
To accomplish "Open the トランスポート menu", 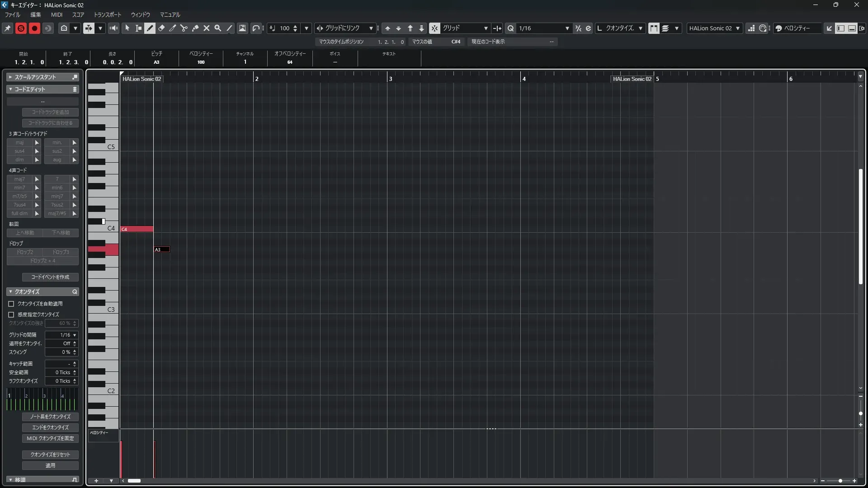I will coord(107,14).
